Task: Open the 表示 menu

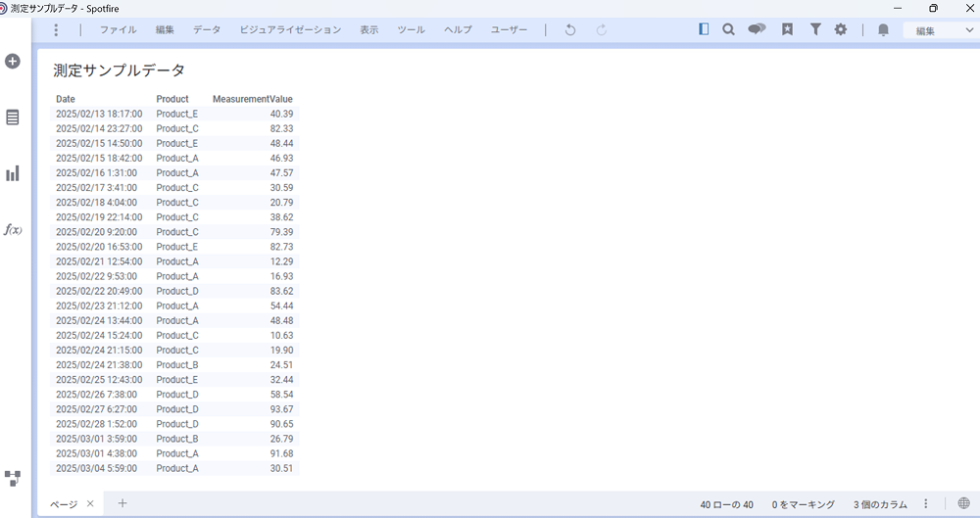Action: click(x=369, y=30)
